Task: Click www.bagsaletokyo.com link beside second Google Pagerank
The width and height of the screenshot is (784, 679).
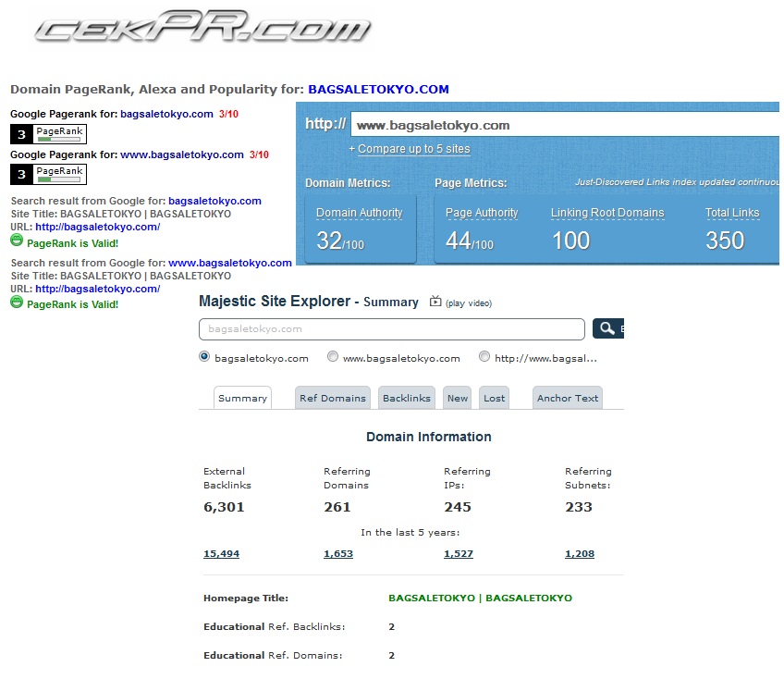Action: coord(182,154)
